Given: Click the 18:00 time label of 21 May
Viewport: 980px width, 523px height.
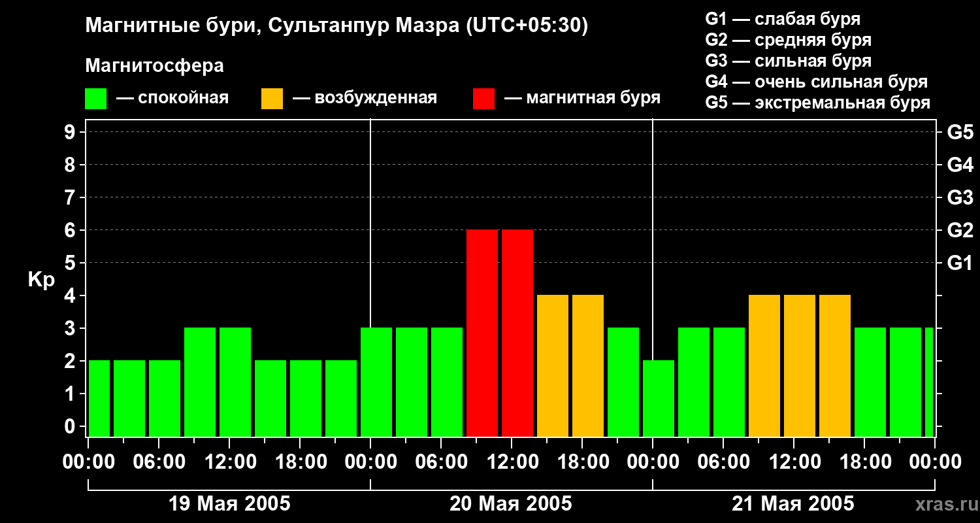Looking at the screenshot, I should tap(864, 462).
